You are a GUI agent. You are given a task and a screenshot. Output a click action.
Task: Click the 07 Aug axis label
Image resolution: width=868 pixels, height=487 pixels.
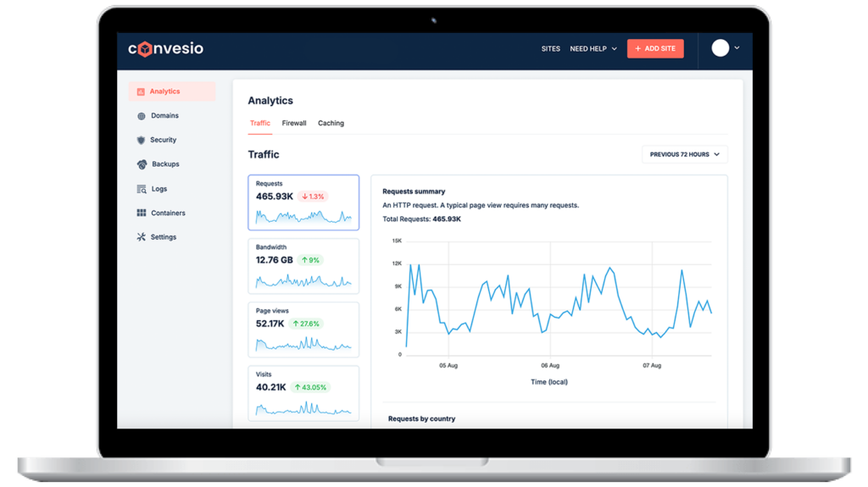tap(652, 366)
